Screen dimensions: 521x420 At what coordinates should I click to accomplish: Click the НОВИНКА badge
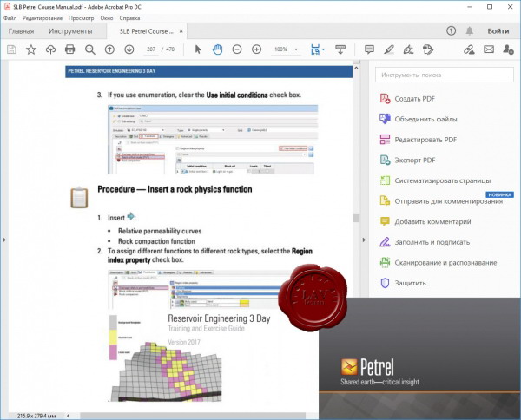(500, 194)
